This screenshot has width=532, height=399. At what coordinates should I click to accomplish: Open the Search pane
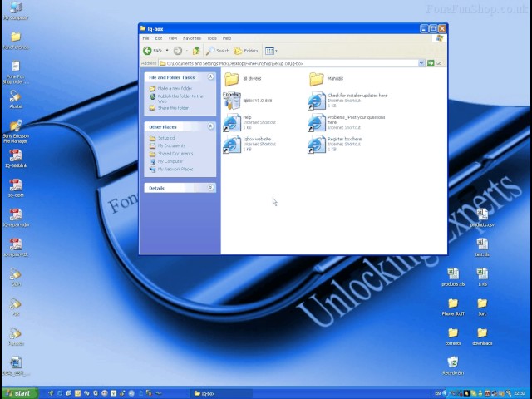[x=218, y=51]
